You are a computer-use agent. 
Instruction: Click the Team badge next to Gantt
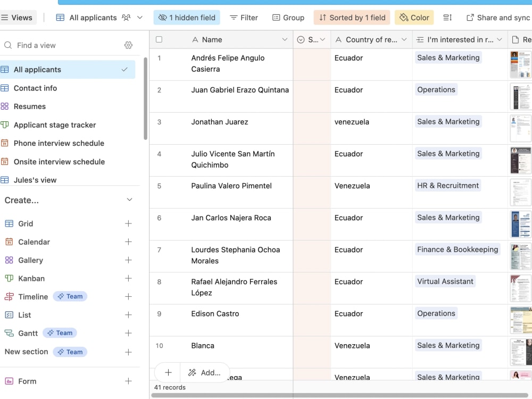(x=60, y=333)
